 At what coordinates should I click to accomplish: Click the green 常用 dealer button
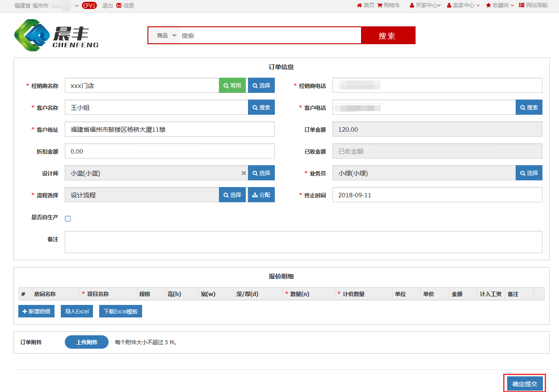click(x=232, y=85)
